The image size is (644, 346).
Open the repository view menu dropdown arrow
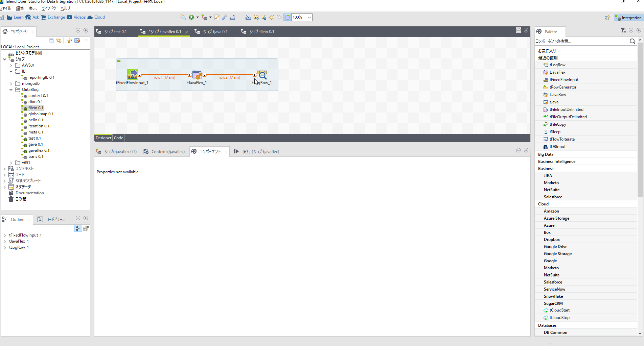[87, 40]
